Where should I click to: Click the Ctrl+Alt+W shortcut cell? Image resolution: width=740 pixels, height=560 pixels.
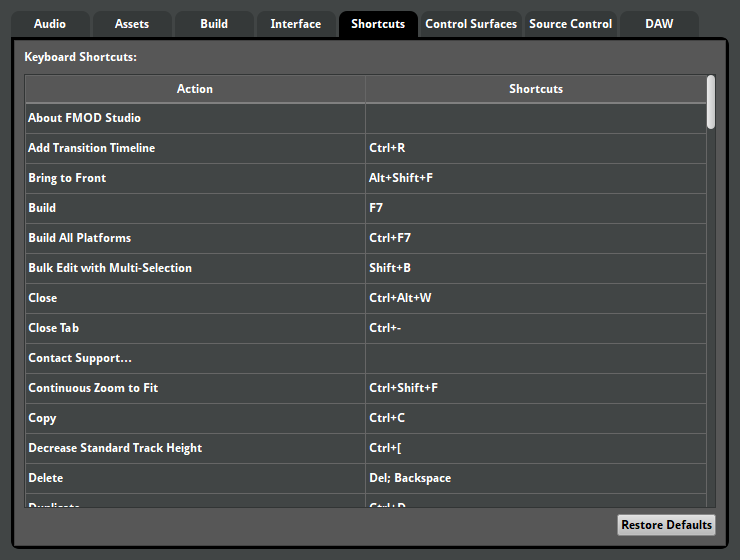pos(536,298)
